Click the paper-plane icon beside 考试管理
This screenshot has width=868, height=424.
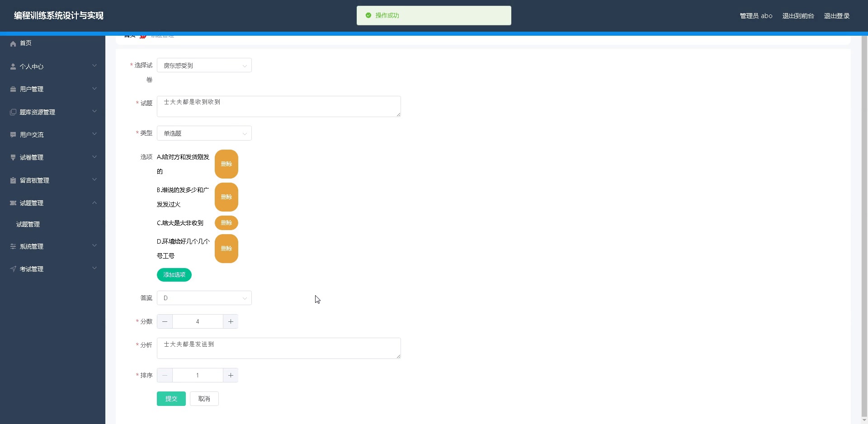pos(13,269)
